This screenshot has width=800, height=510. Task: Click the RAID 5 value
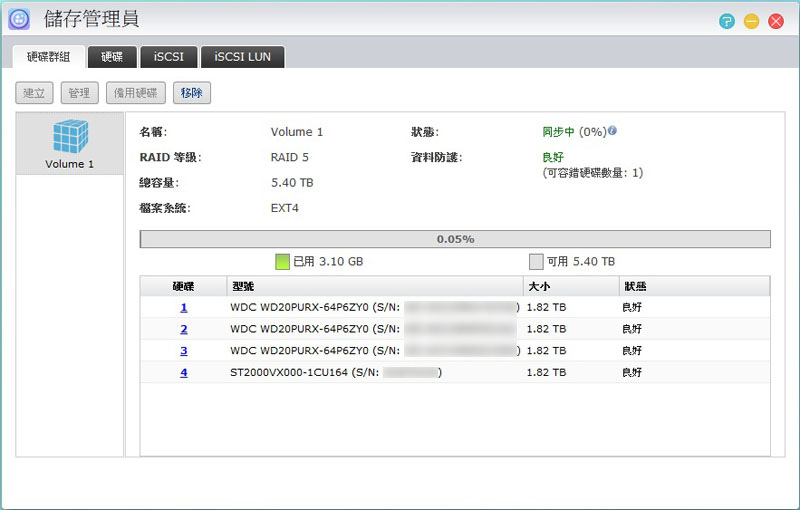coord(290,157)
